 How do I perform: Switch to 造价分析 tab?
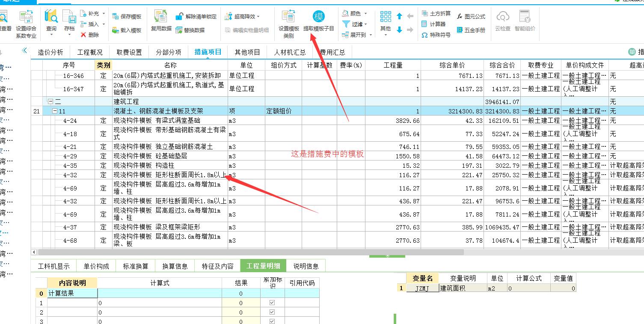(50, 52)
